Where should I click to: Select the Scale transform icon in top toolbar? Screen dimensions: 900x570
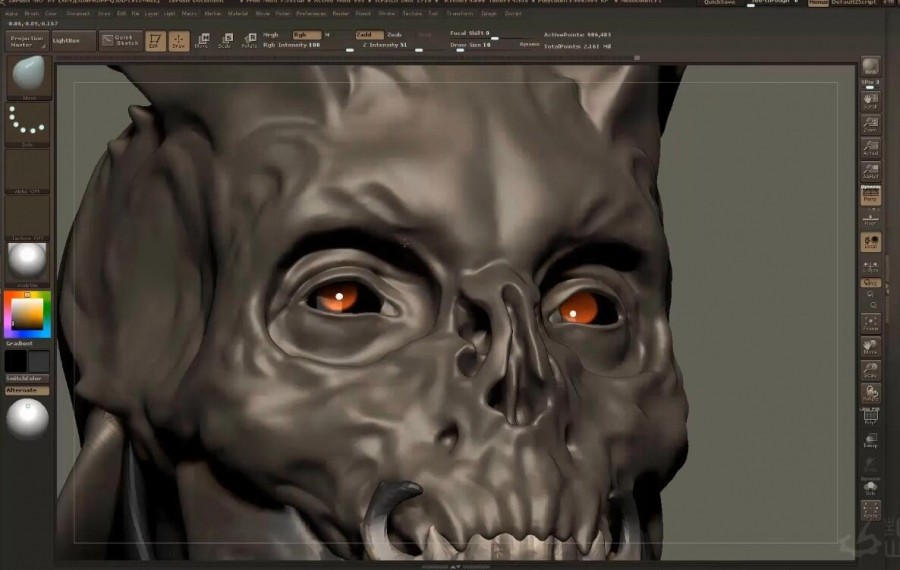click(226, 41)
